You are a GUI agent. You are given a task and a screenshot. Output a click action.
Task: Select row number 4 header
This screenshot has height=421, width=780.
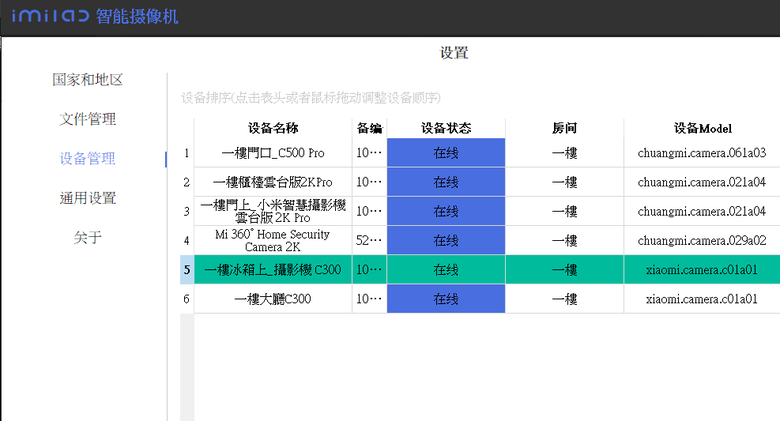click(187, 241)
